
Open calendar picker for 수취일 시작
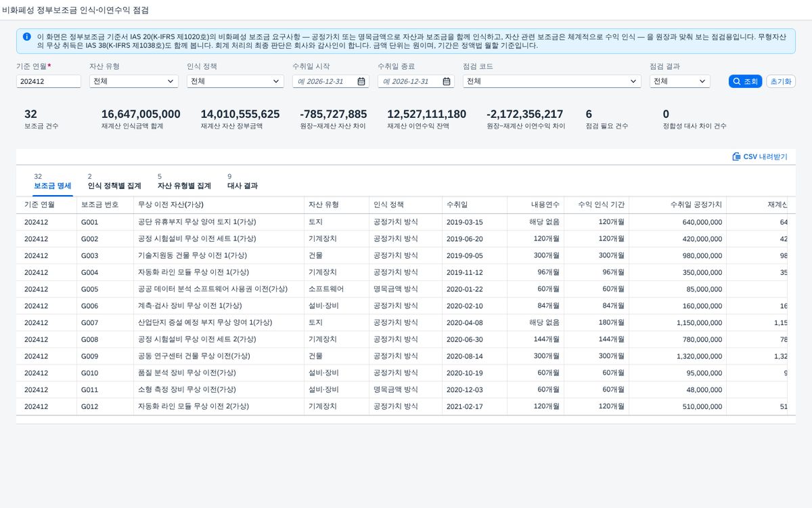point(361,81)
